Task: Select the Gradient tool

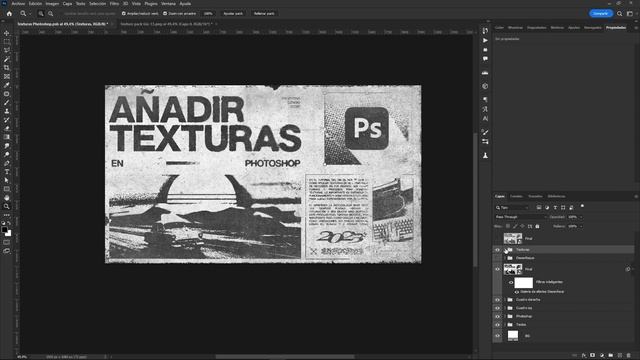Action: click(x=7, y=137)
